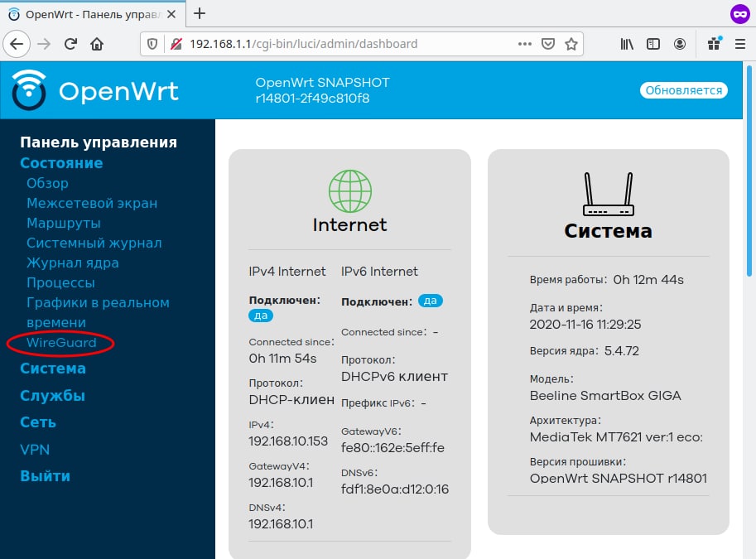
Task: Click the DHCPv6 клиент protocol value
Action: pyautogui.click(x=394, y=376)
